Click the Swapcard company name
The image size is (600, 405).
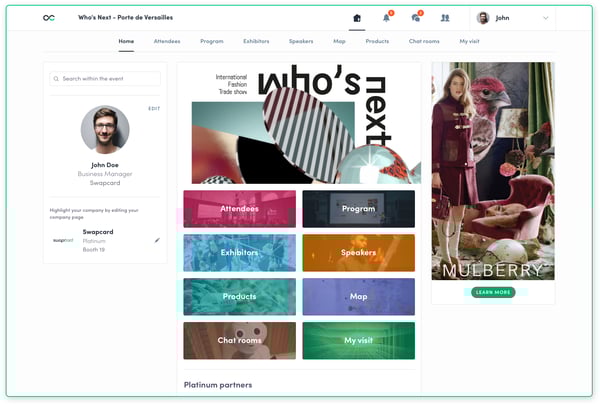tap(98, 232)
